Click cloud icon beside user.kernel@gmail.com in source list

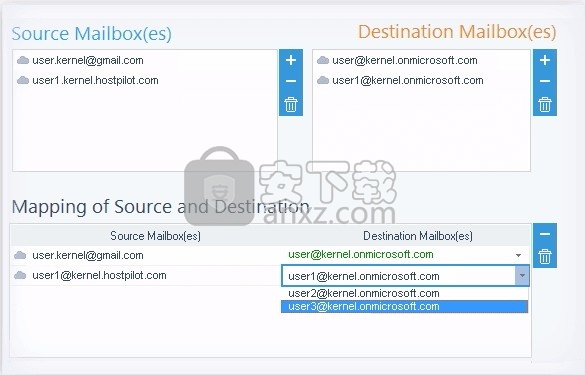(23, 60)
